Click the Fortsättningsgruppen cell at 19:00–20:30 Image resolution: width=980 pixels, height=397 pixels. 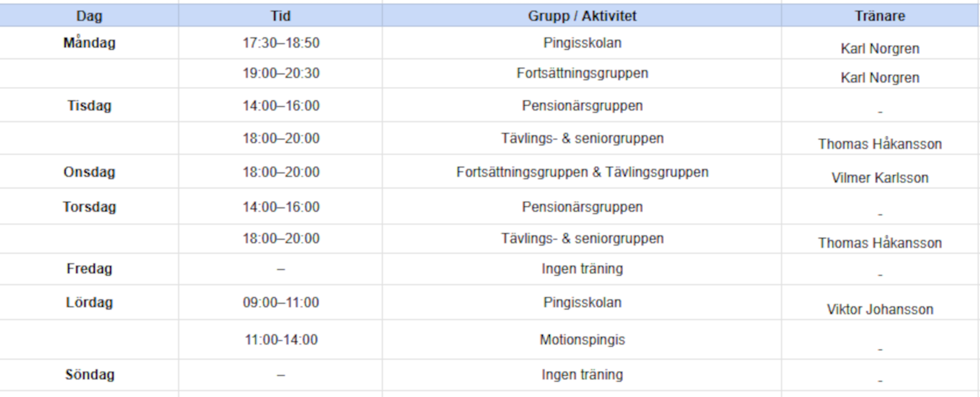pyautogui.click(x=582, y=74)
